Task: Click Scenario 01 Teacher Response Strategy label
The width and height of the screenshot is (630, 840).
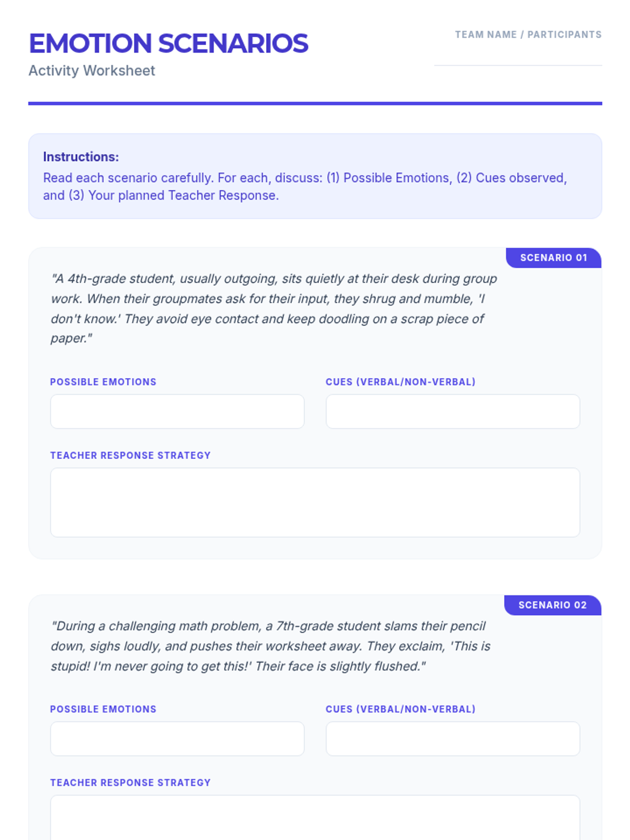Action: pos(130,456)
